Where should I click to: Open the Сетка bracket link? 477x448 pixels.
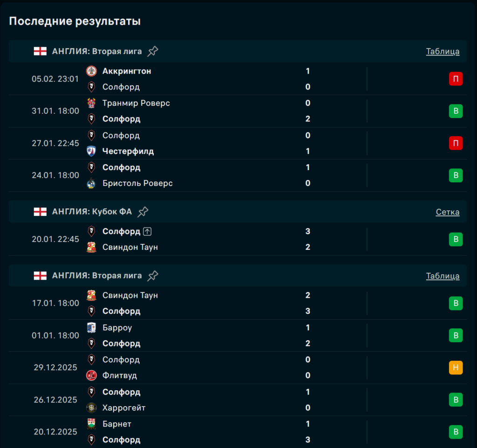pyautogui.click(x=447, y=212)
